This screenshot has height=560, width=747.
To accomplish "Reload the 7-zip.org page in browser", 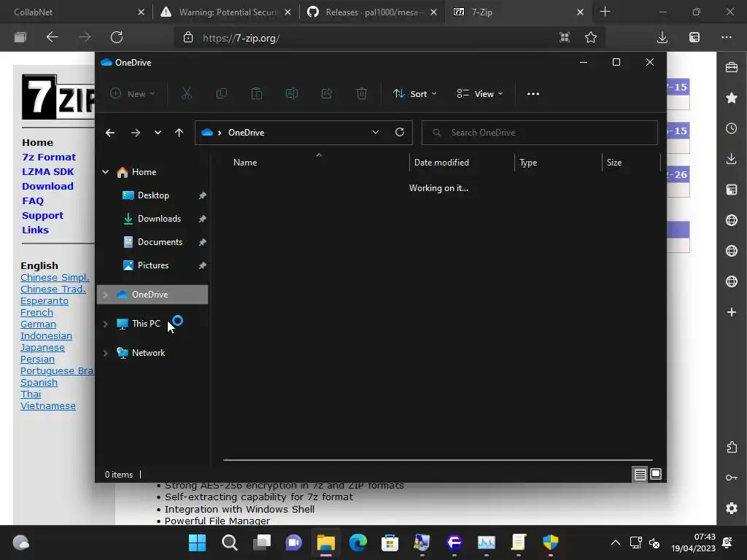I will (x=117, y=37).
